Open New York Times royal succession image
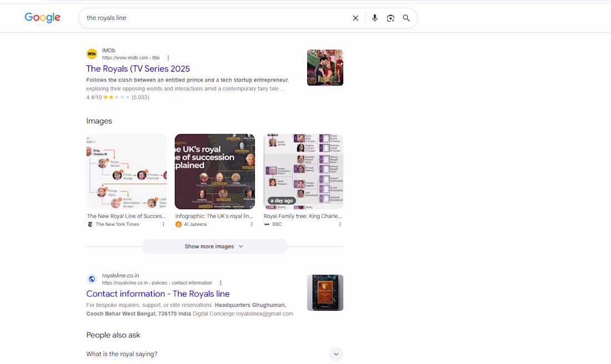The image size is (611, 364). (126, 171)
